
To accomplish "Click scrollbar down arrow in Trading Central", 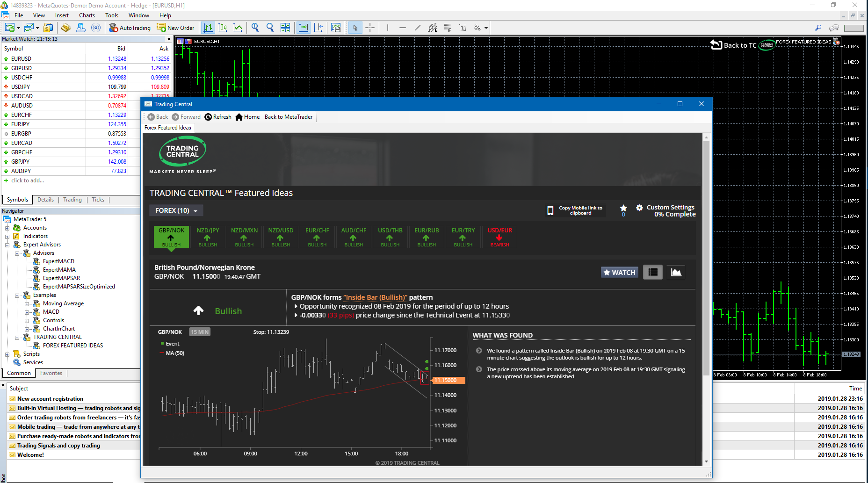I will (x=706, y=462).
